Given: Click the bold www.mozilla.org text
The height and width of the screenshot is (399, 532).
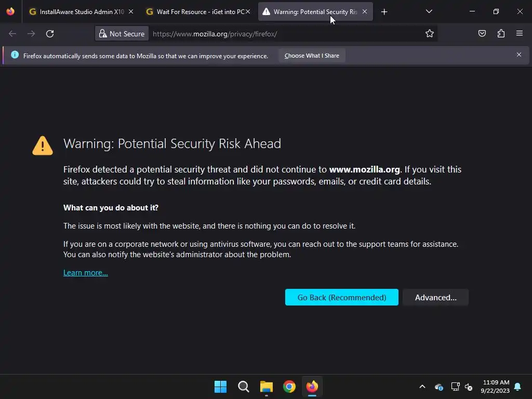Looking at the screenshot, I should [x=364, y=169].
